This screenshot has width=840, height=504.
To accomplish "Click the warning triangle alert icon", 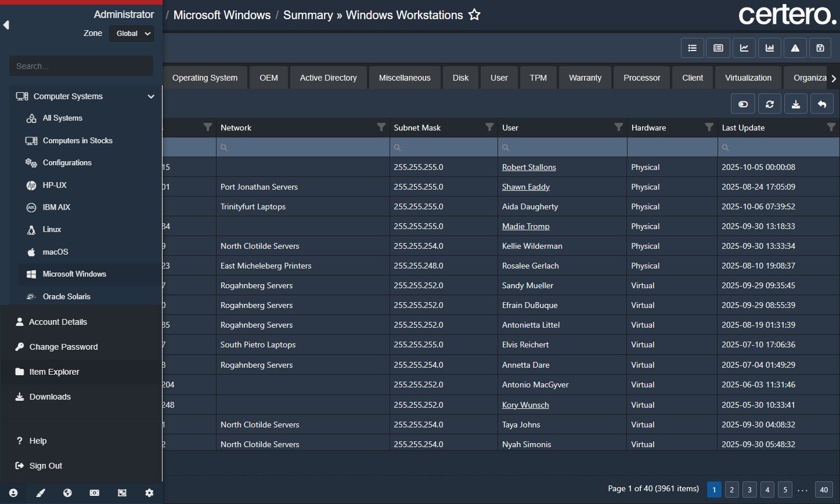I will [x=795, y=48].
